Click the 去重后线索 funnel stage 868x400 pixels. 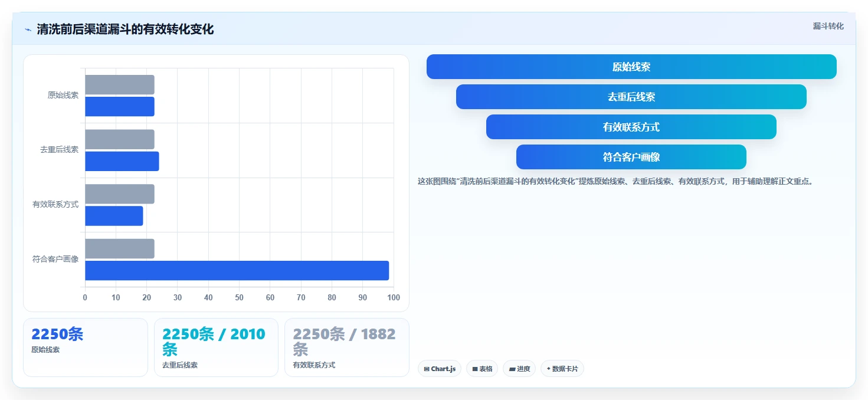tap(631, 97)
